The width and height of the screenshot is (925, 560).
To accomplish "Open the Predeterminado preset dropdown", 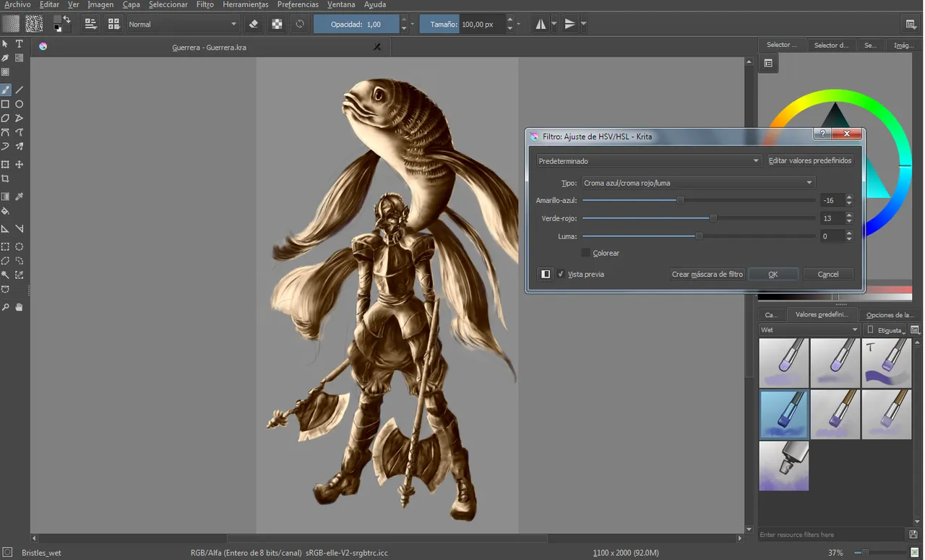I will pyautogui.click(x=649, y=160).
